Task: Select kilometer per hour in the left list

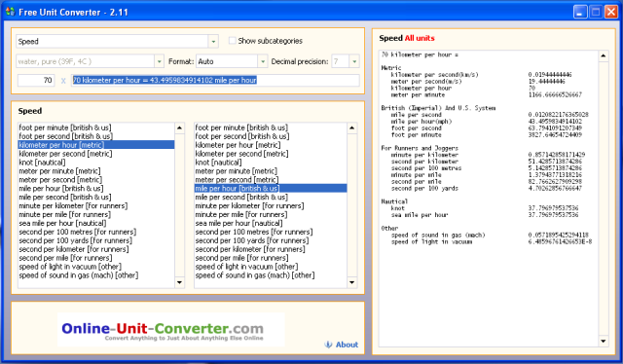Action: 96,145
